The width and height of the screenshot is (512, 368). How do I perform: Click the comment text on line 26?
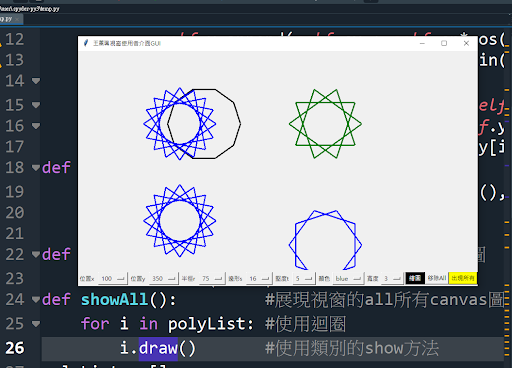pyautogui.click(x=352, y=348)
